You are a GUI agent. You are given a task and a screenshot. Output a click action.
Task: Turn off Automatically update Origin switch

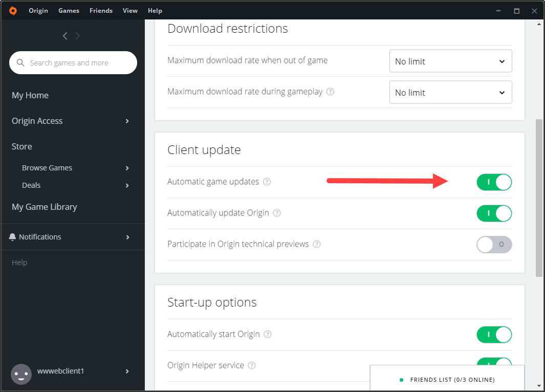pos(494,213)
